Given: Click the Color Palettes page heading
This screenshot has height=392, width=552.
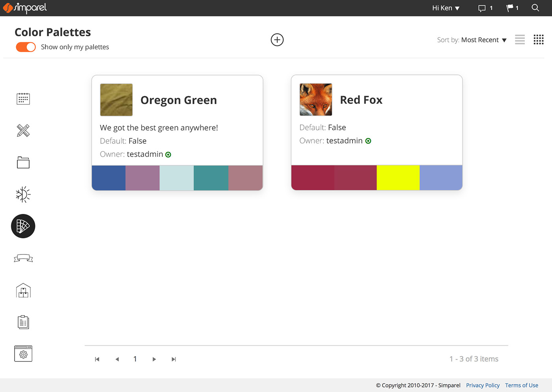Looking at the screenshot, I should 53,32.
